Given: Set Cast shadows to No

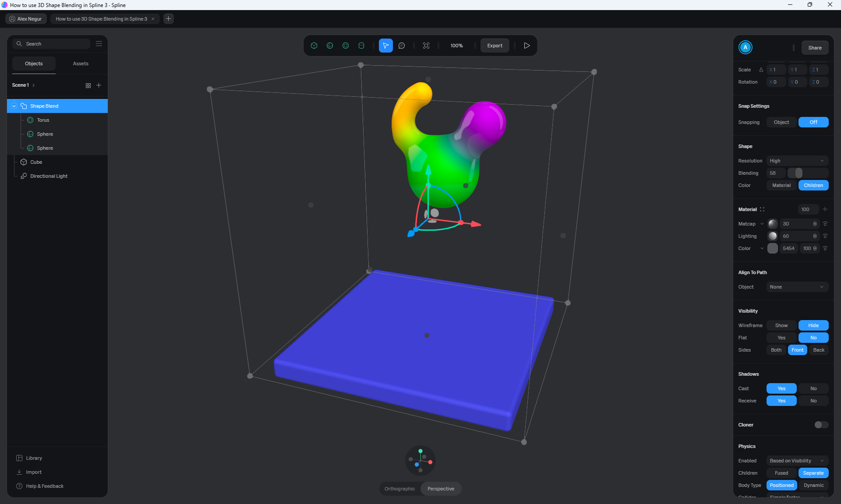Looking at the screenshot, I should (x=813, y=388).
